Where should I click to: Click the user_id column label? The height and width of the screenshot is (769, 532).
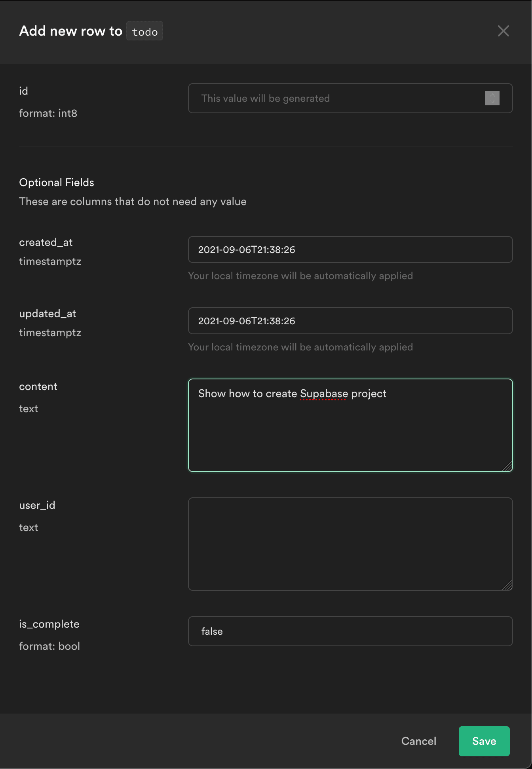point(37,505)
